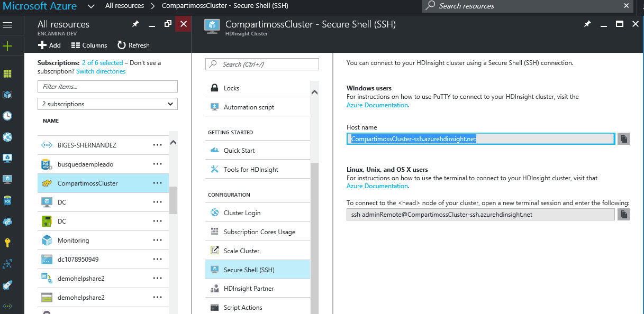
Task: Click the resource list scrollbar up arrow
Action: [174, 142]
